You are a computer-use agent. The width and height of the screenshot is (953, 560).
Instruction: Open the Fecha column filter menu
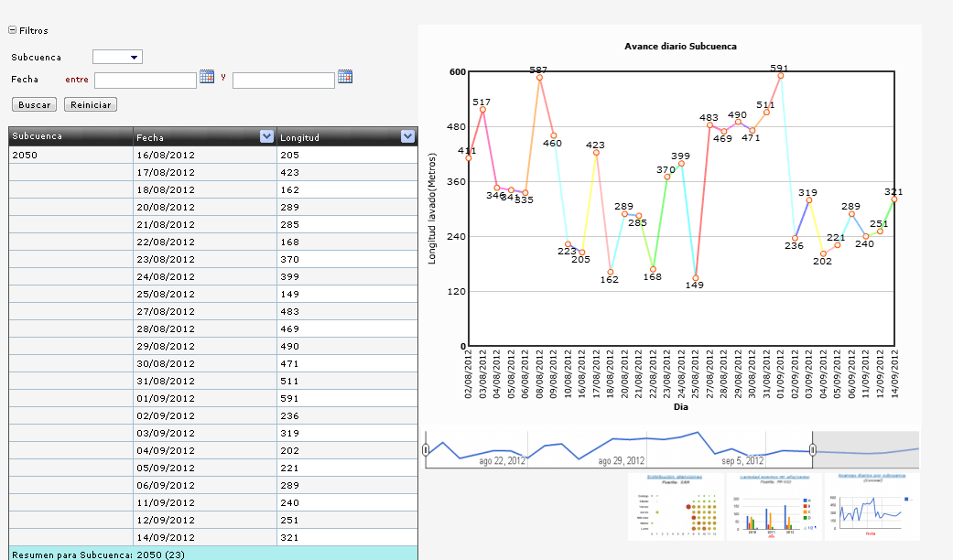[267, 136]
